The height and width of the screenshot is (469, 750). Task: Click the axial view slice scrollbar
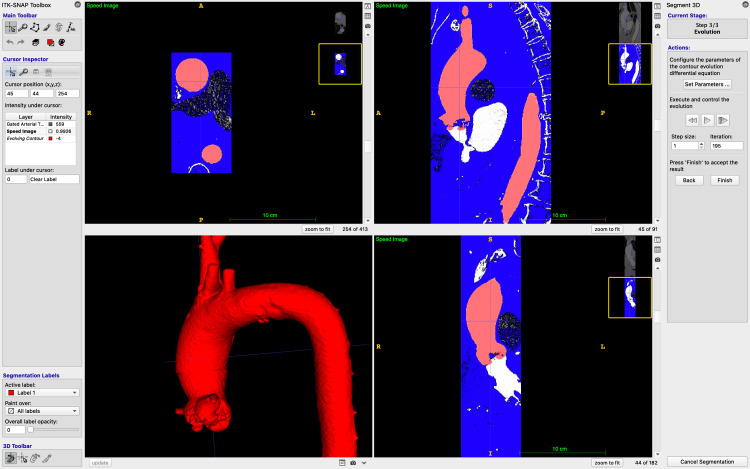click(x=368, y=127)
